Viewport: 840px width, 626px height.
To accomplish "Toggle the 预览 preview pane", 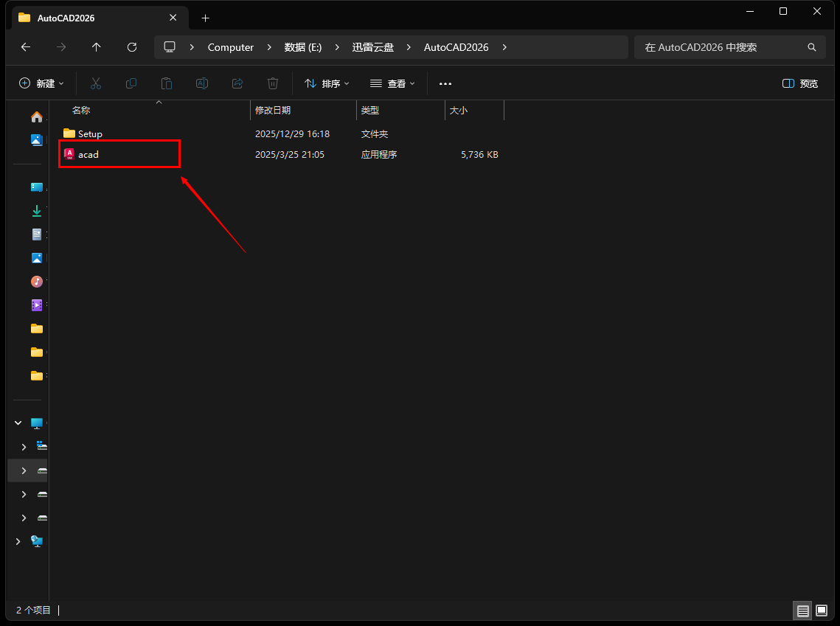I will click(x=800, y=84).
